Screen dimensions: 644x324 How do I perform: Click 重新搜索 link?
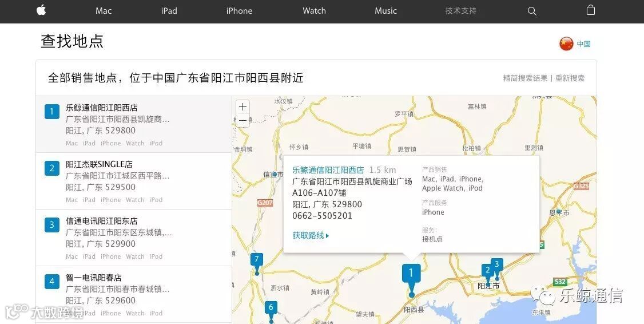tap(570, 78)
